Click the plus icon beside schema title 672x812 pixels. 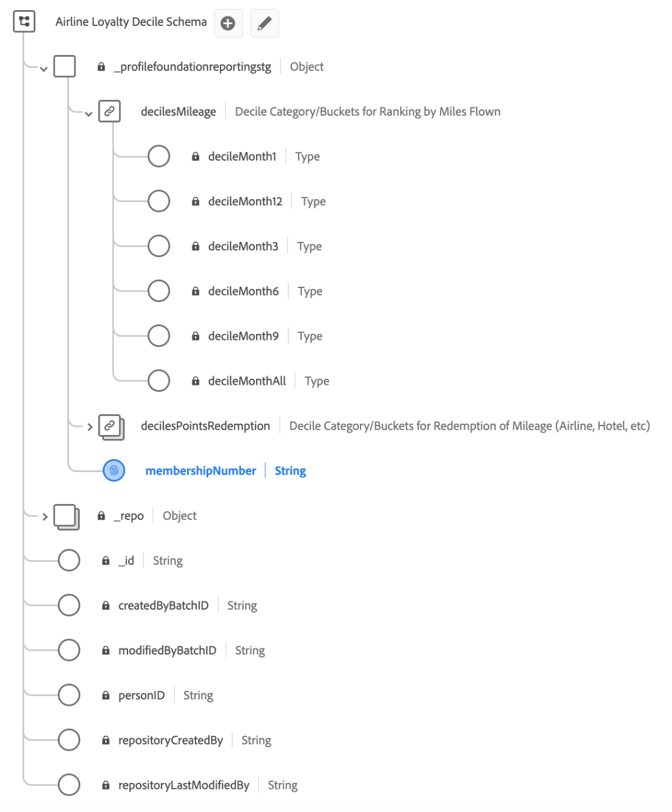click(228, 23)
